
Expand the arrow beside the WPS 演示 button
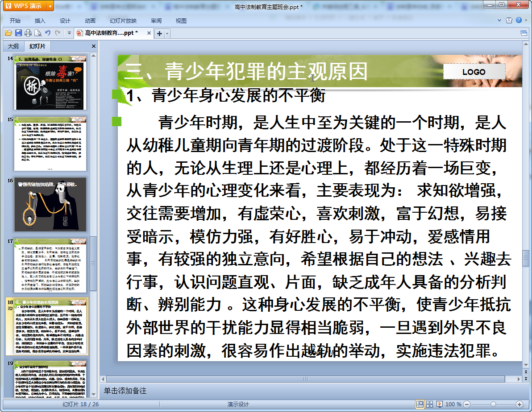tap(50, 6)
